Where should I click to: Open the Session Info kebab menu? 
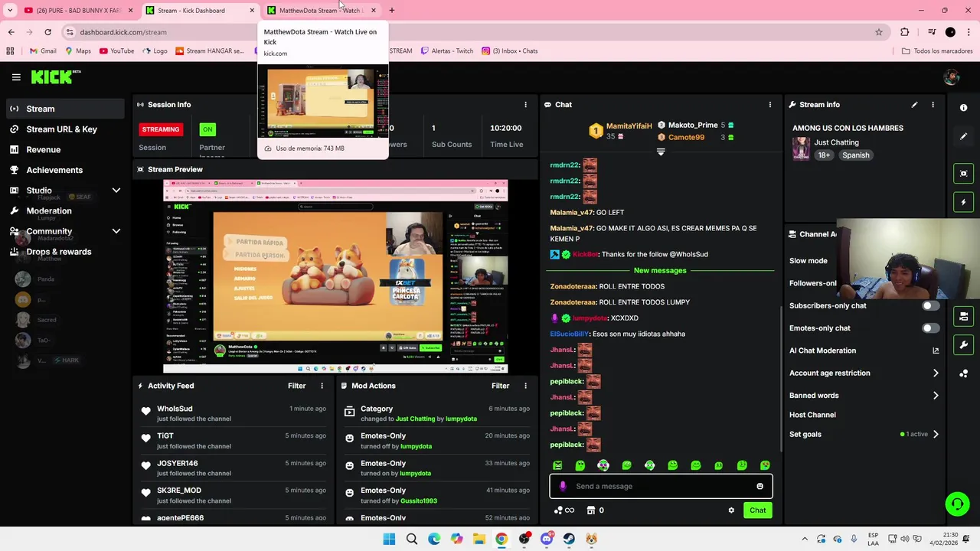point(525,105)
